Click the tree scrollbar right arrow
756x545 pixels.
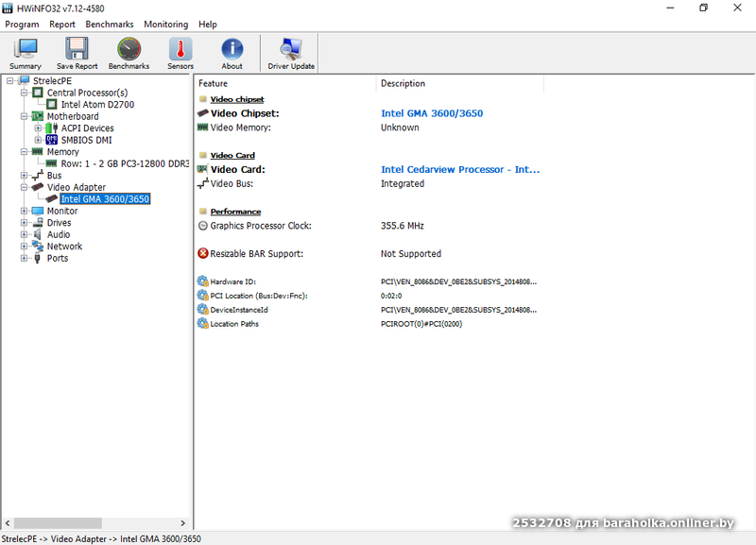pos(182,523)
